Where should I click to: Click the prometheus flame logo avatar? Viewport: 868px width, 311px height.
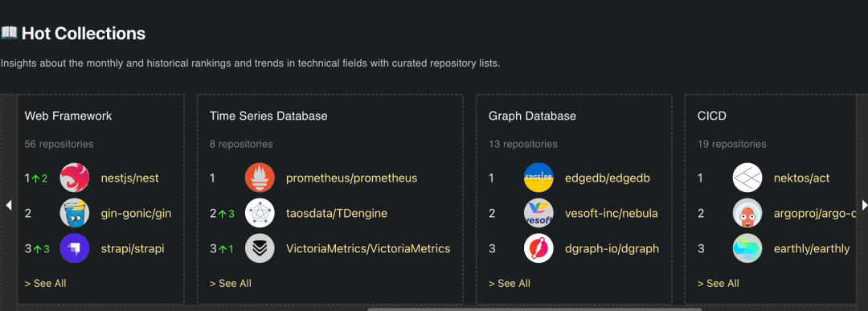[260, 178]
